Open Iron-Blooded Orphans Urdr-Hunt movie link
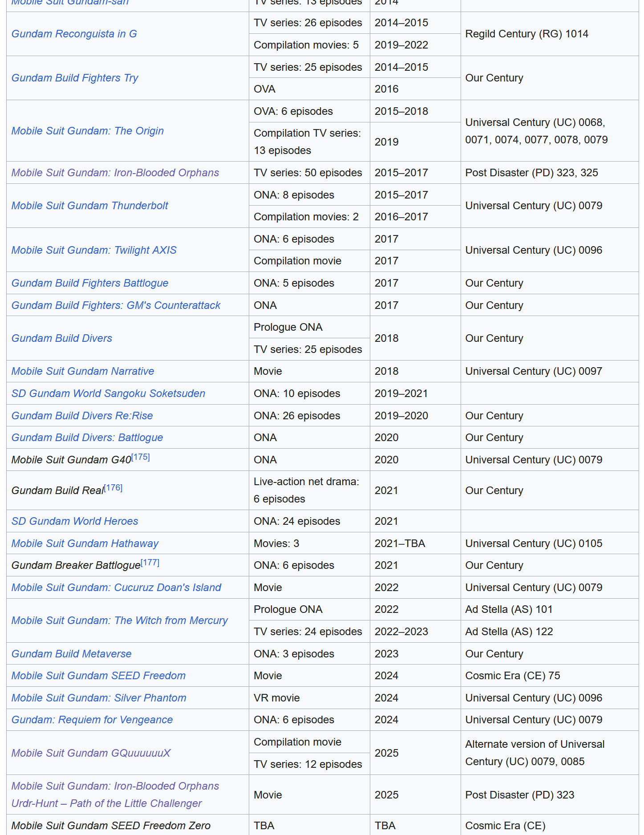This screenshot has height=835, width=644. point(115,795)
